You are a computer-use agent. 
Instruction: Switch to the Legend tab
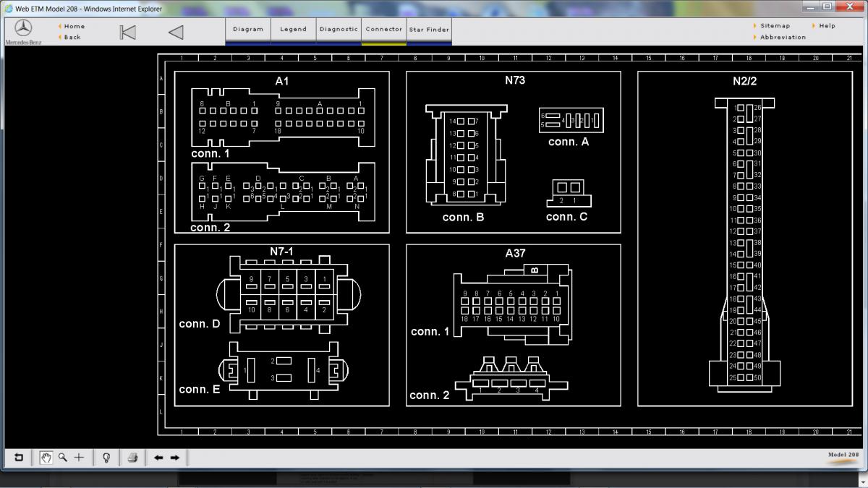click(293, 30)
